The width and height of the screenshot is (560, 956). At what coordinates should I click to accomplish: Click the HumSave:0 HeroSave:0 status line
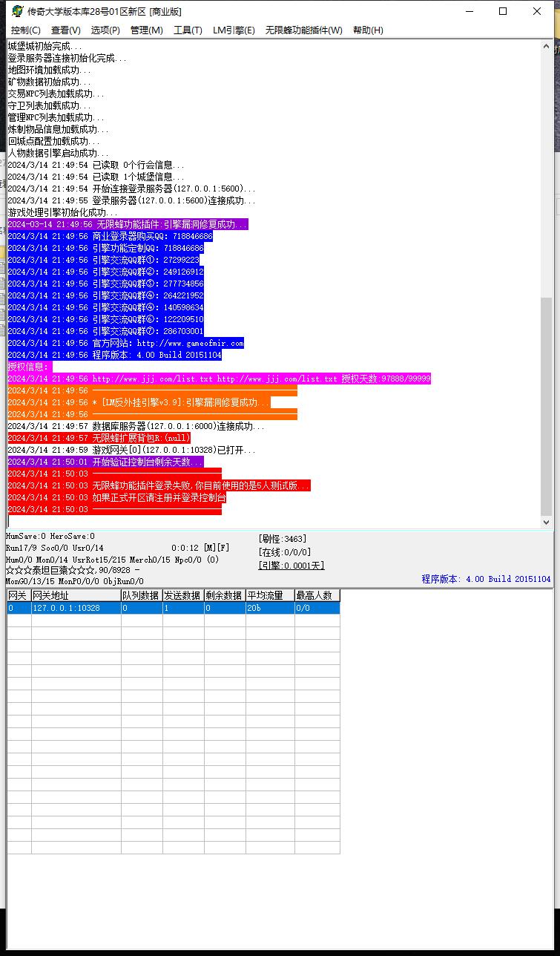[50, 536]
